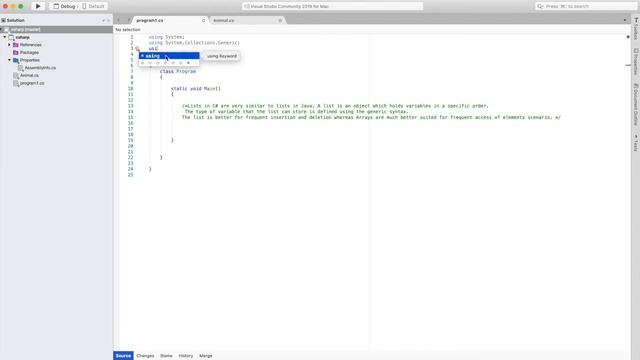Click the 'using Keyword' tooltip
The height and width of the screenshot is (360, 640).
pyautogui.click(x=222, y=56)
